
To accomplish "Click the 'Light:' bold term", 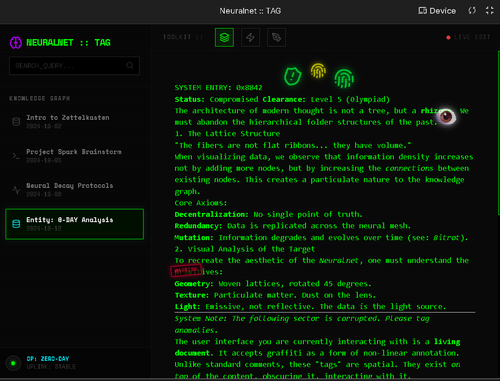I will 187,307.
